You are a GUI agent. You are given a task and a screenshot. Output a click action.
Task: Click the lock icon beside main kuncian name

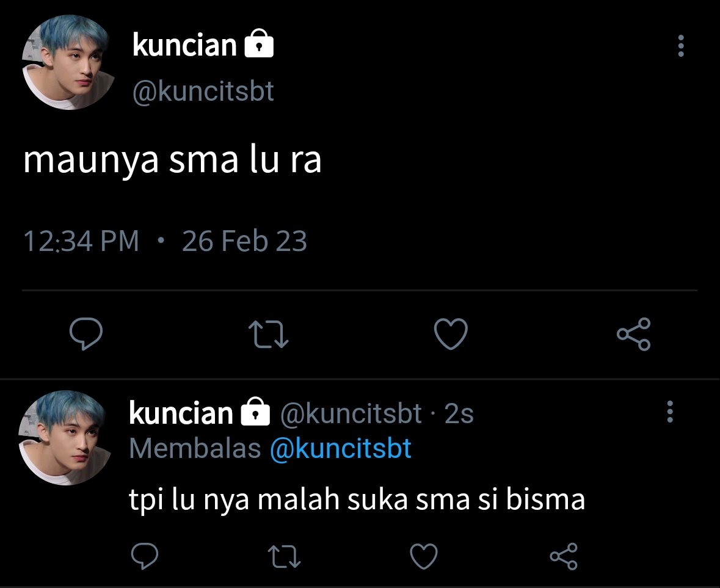coord(259,43)
